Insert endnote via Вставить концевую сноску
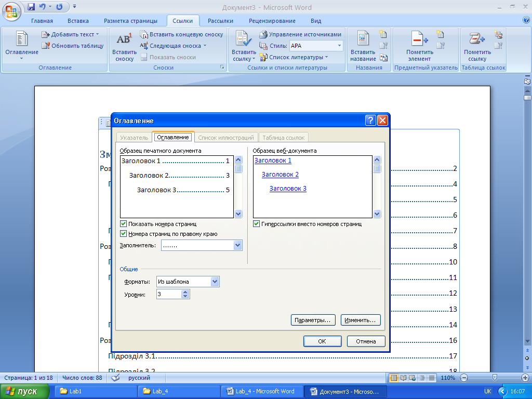The image size is (532, 399). coord(181,34)
